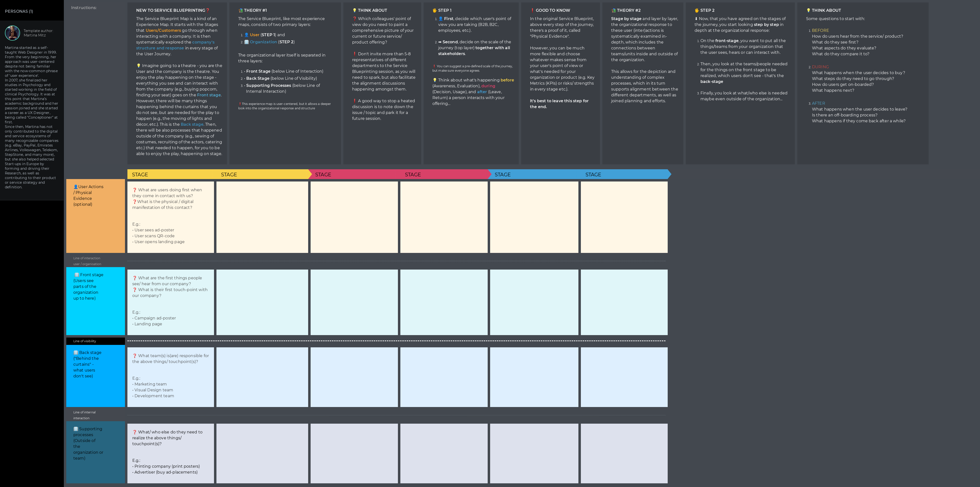Image resolution: width=980 pixels, height=487 pixels.
Task: Select the Line of visibility label
Action: pos(85,341)
